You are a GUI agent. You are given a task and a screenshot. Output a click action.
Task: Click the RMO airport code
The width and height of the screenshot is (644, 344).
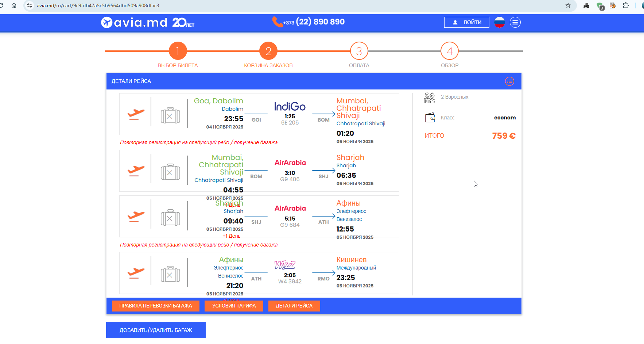coord(323,279)
